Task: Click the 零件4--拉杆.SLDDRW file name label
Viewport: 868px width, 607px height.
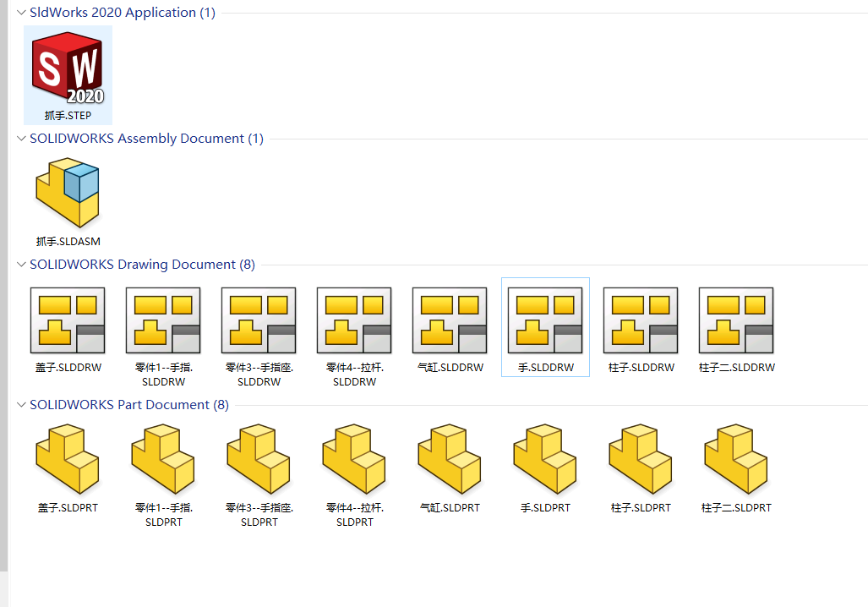Action: [355, 375]
